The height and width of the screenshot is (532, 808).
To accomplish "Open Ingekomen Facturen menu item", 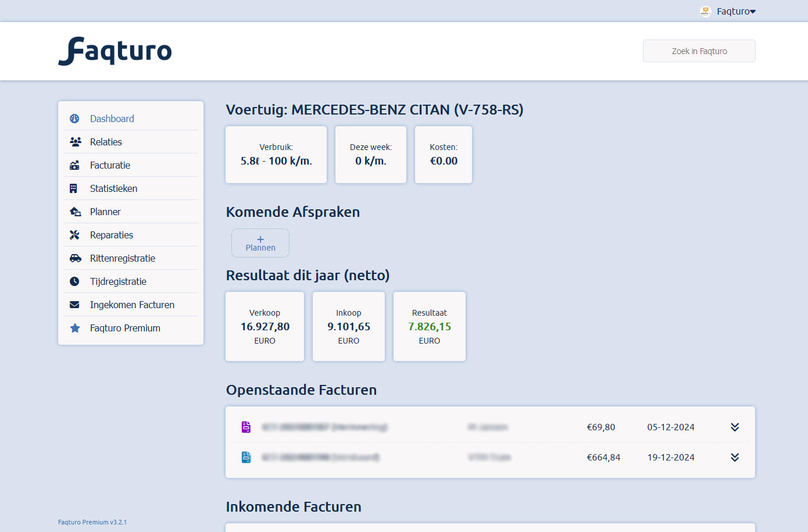I will click(x=131, y=305).
